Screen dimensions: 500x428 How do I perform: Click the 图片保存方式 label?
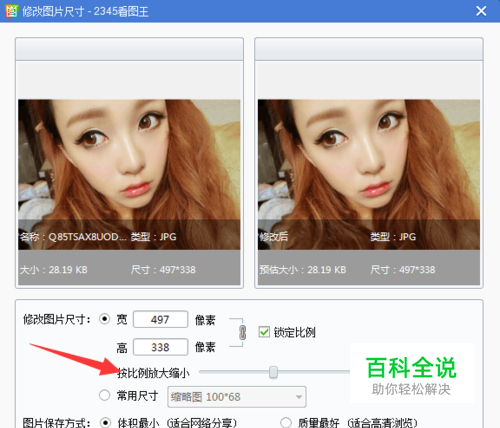click(56, 423)
